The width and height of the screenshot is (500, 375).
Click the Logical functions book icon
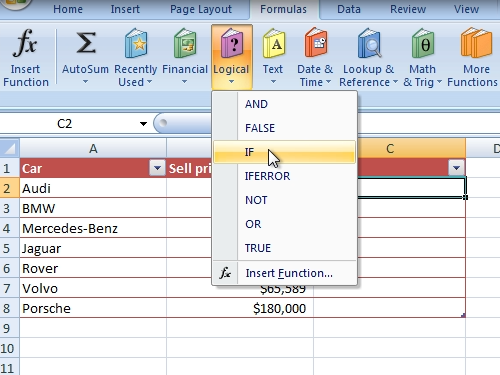[x=232, y=43]
